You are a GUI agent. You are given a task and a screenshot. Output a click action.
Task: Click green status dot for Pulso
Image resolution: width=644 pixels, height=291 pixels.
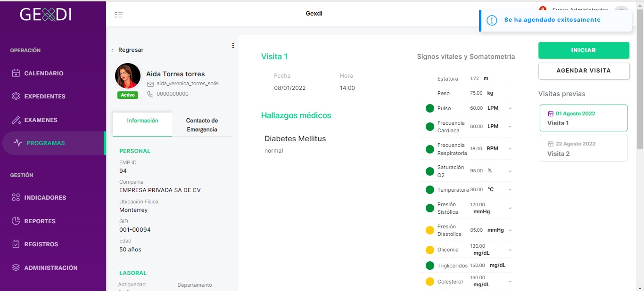click(430, 108)
